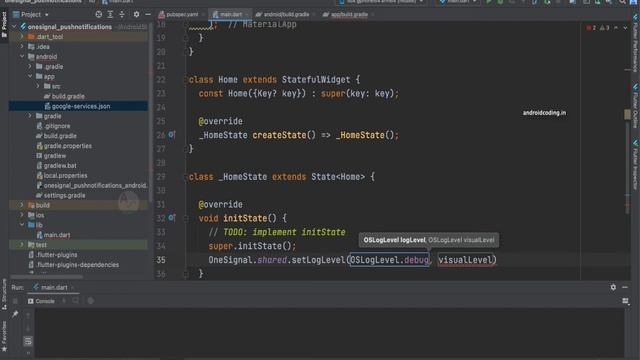Viewport: 640px width, 360px height.
Task: Click the search magnifier in top toolbar
Action: click(622, 2)
